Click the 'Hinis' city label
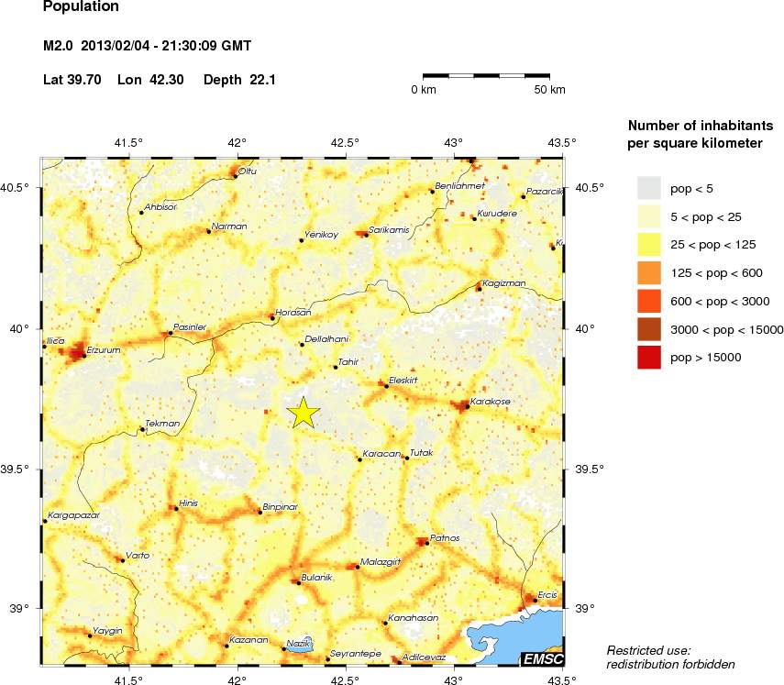Viewport: 784px width, 685px height. pos(189,503)
